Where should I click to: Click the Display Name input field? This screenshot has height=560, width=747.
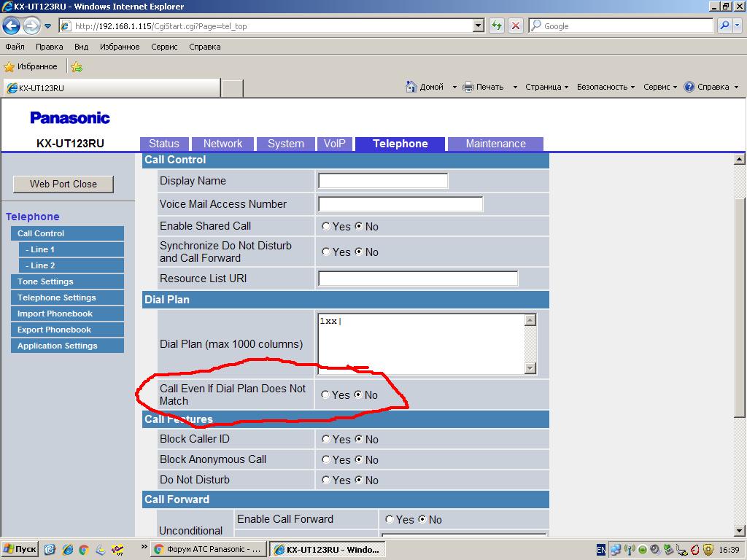[x=383, y=181]
